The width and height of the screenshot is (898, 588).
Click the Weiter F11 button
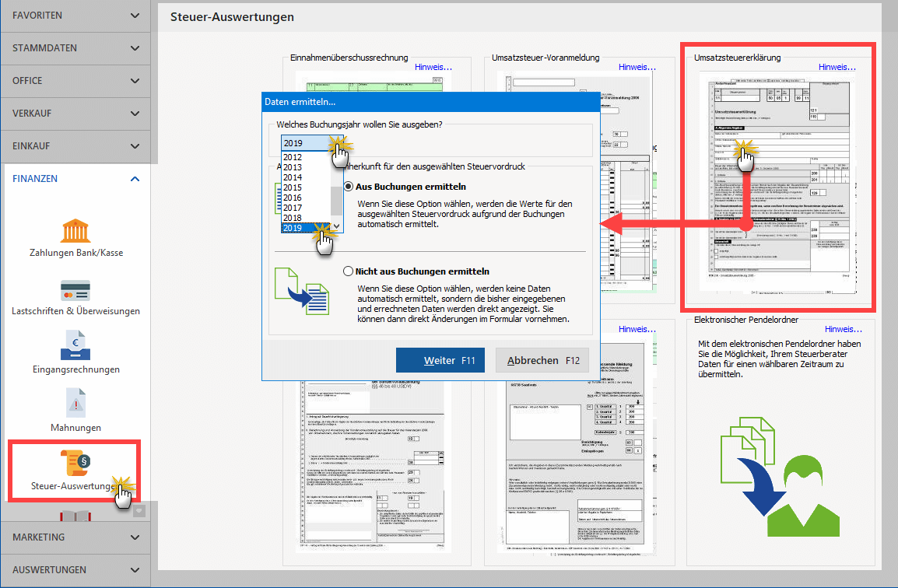[x=440, y=360]
